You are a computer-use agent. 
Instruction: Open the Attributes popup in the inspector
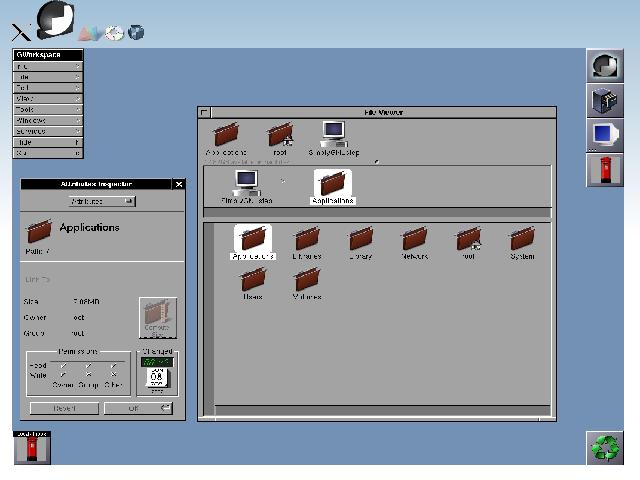(101, 201)
